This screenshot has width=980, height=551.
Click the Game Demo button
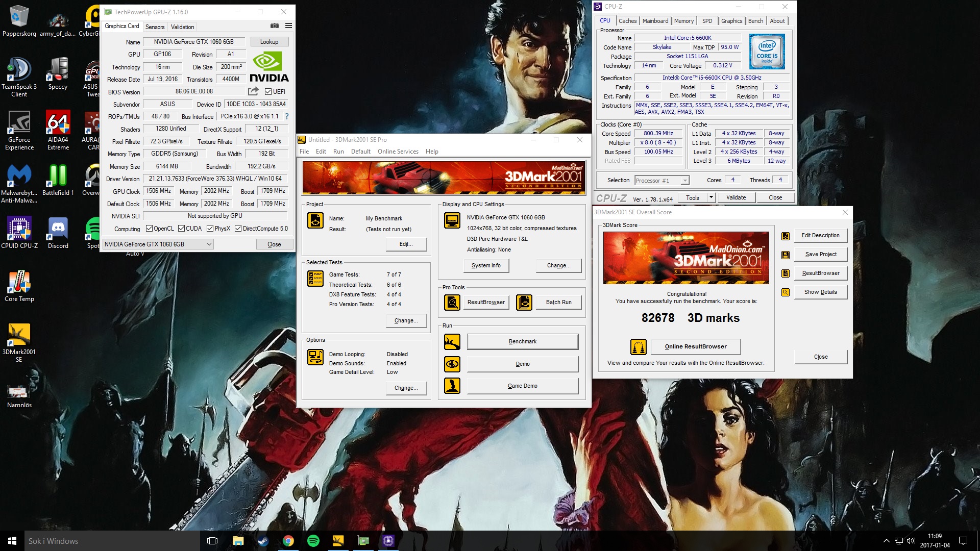coord(523,386)
